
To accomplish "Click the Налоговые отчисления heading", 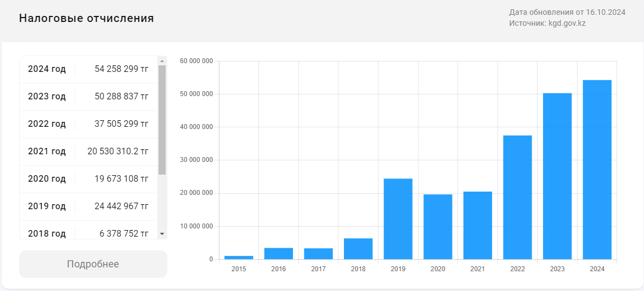I will point(87,18).
